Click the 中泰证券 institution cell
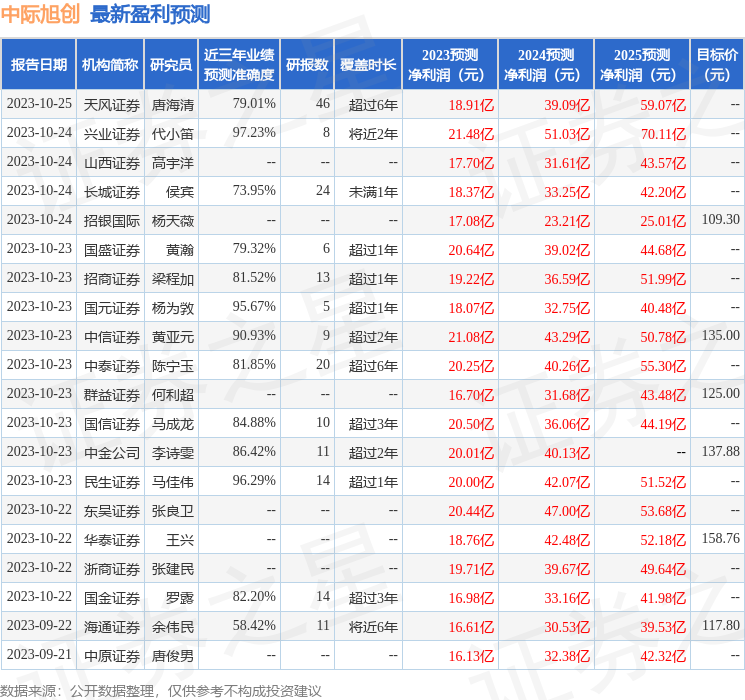Image resolution: width=745 pixels, height=700 pixels. (112, 365)
